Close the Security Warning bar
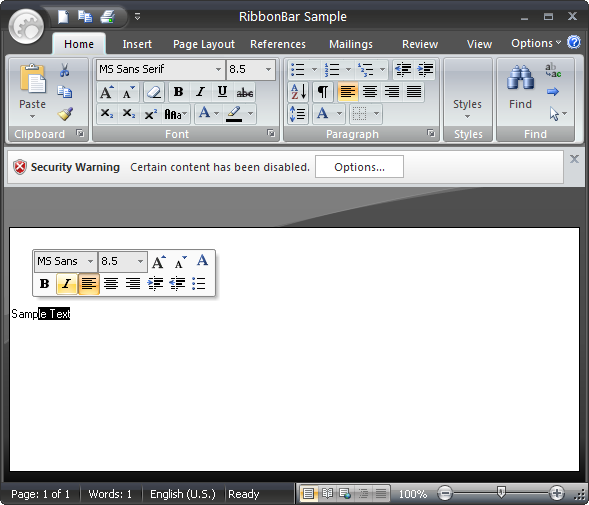The width and height of the screenshot is (589, 505). (574, 159)
